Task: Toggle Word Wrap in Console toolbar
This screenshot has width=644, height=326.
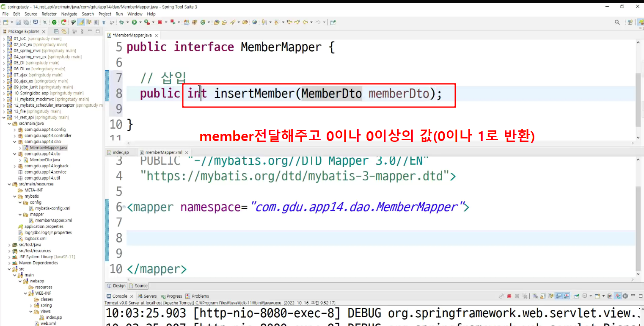Action: [x=550, y=296]
